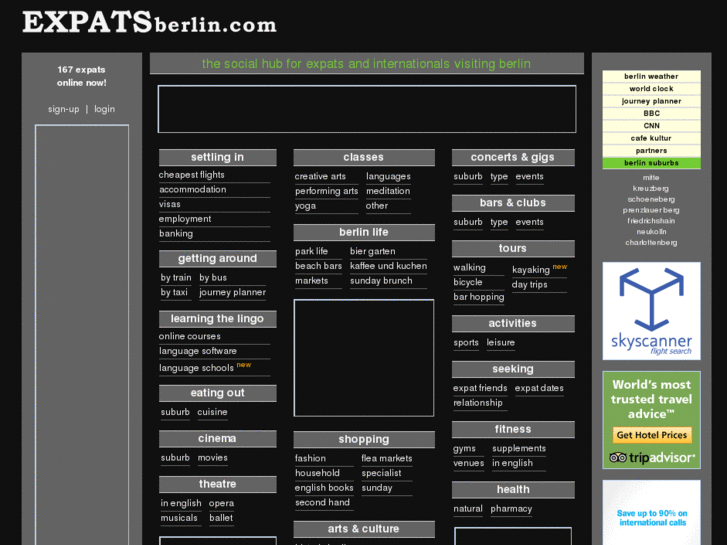This screenshot has width=727, height=545.
Task: Open the yoga classes link
Action: tap(306, 206)
